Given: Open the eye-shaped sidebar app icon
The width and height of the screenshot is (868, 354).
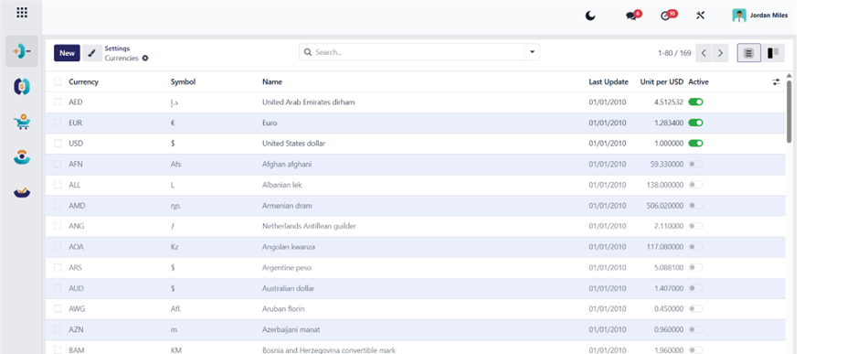Looking at the screenshot, I should 22,156.
